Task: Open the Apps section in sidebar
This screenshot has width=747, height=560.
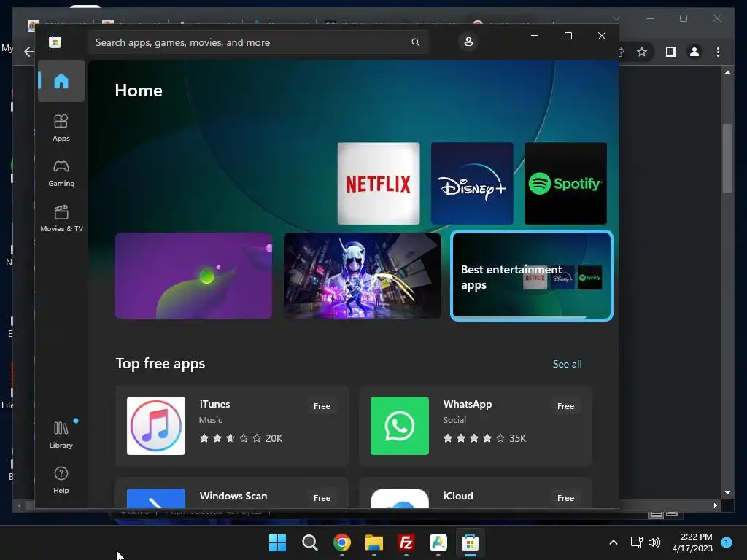Action: click(61, 128)
